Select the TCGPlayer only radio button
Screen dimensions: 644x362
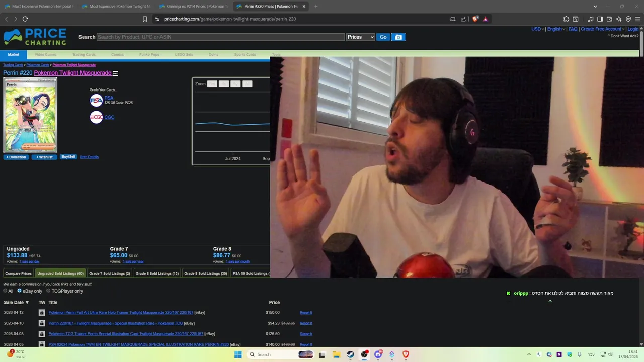(48, 291)
